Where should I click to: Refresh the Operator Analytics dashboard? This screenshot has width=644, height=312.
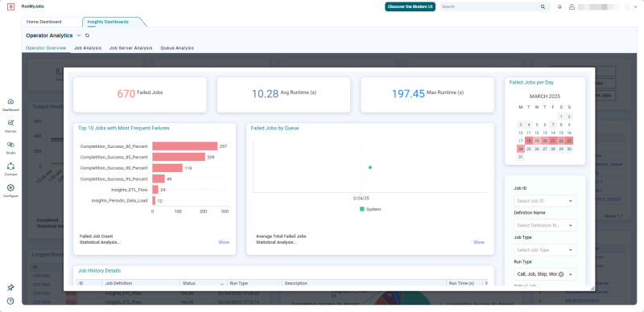87,35
